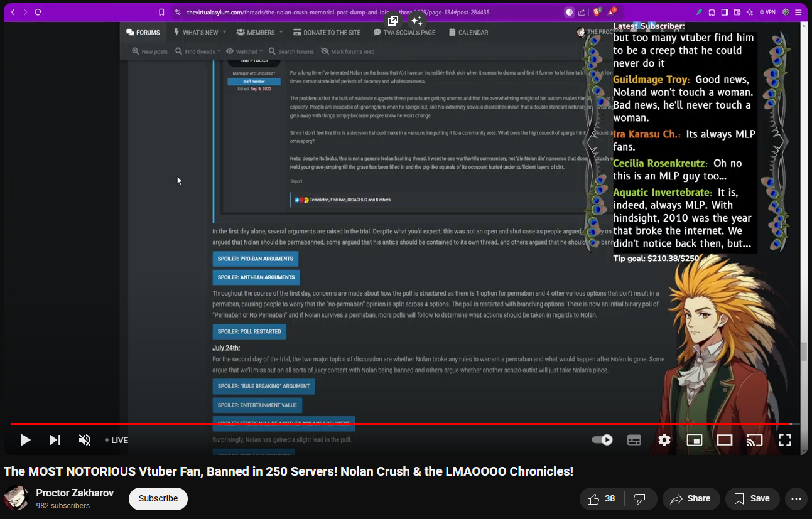This screenshot has height=519, width=812.
Task: Open video settings gear
Action: click(664, 440)
